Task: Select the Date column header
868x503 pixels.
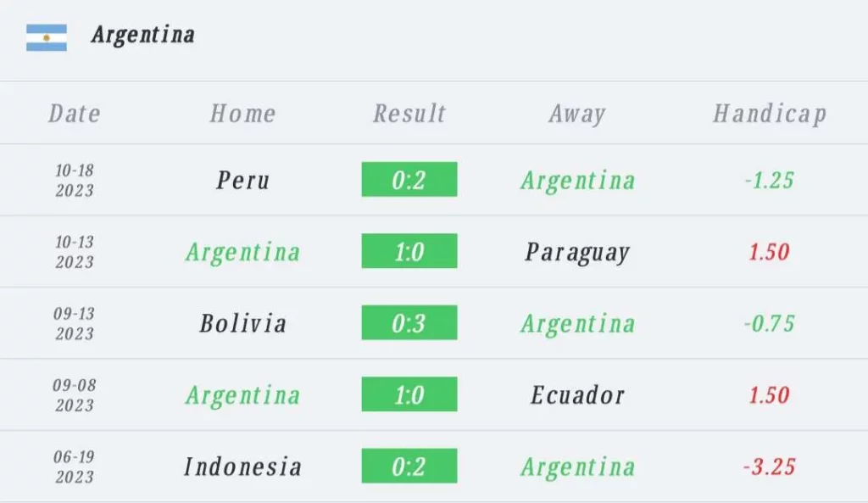Action: tap(75, 114)
